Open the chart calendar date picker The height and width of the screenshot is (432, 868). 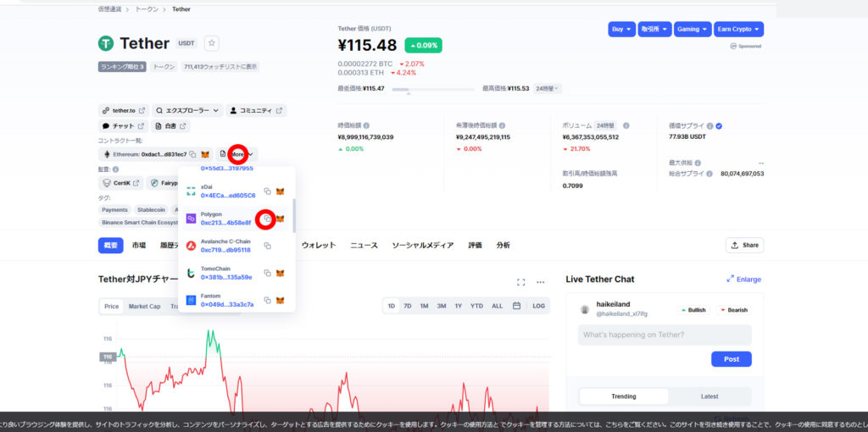click(x=516, y=305)
